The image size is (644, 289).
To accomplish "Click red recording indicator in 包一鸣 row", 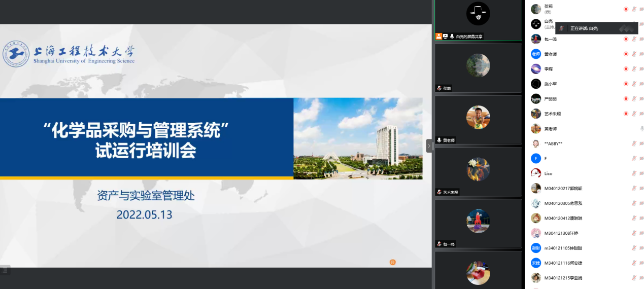I will 626,39.
